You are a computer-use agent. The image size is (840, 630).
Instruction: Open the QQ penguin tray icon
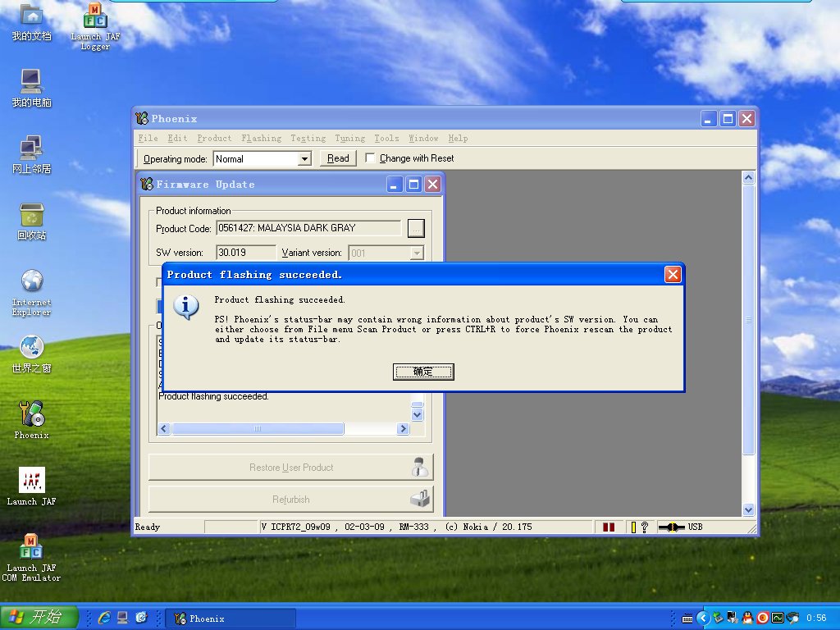747,618
